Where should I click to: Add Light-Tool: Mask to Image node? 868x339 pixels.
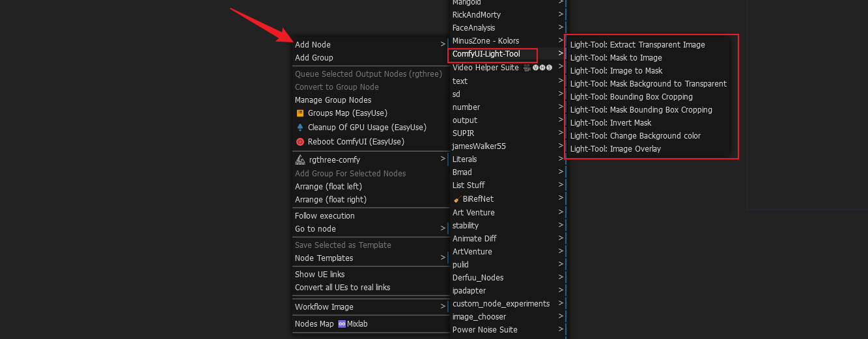click(x=649, y=58)
